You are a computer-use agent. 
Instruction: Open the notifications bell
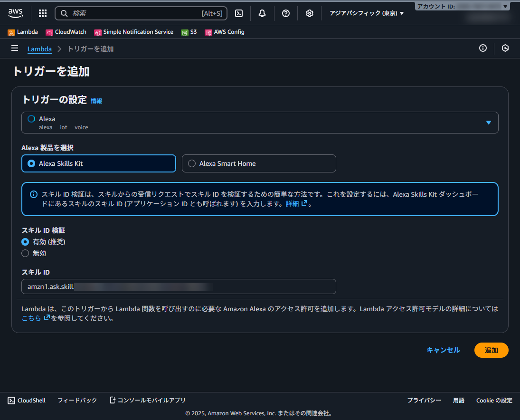[x=262, y=13]
